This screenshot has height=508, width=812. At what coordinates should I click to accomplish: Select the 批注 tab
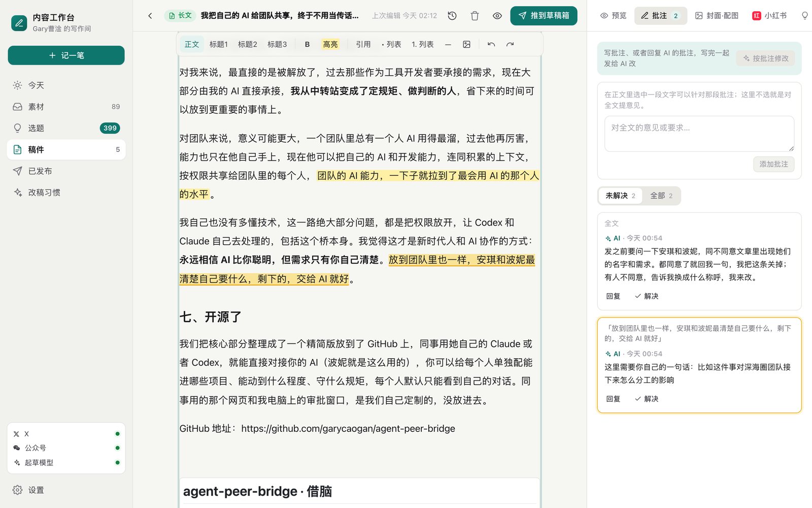coord(660,16)
